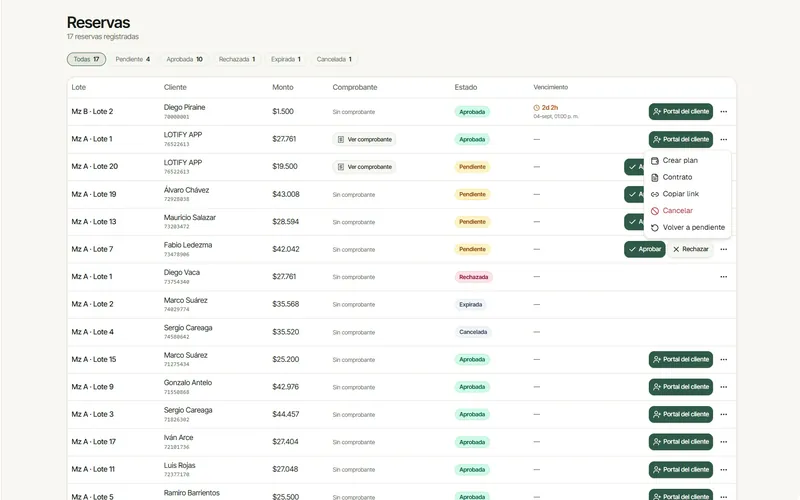Click the Cancelada status badge for Sergio Careaga
Image resolution: width=800 pixels, height=500 pixels.
(x=473, y=332)
